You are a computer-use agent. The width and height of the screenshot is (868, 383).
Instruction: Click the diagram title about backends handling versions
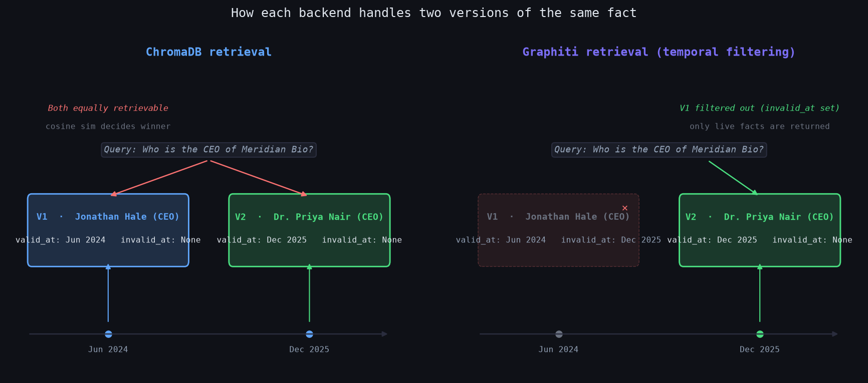click(x=433, y=13)
